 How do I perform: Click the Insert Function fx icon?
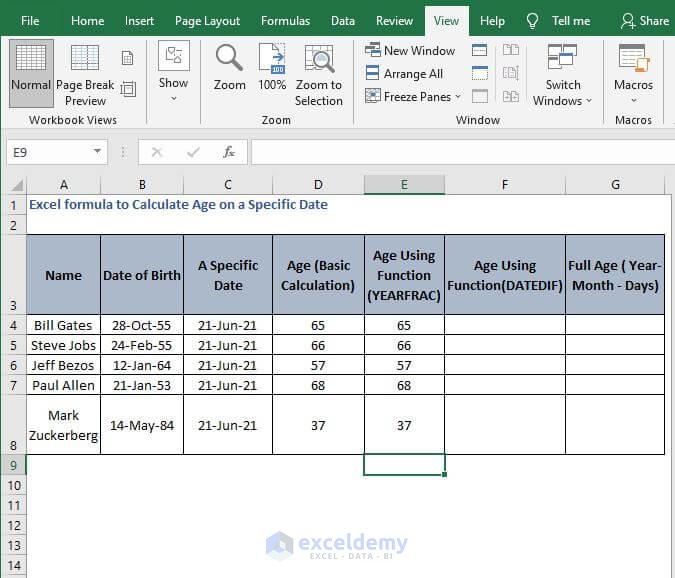click(229, 152)
